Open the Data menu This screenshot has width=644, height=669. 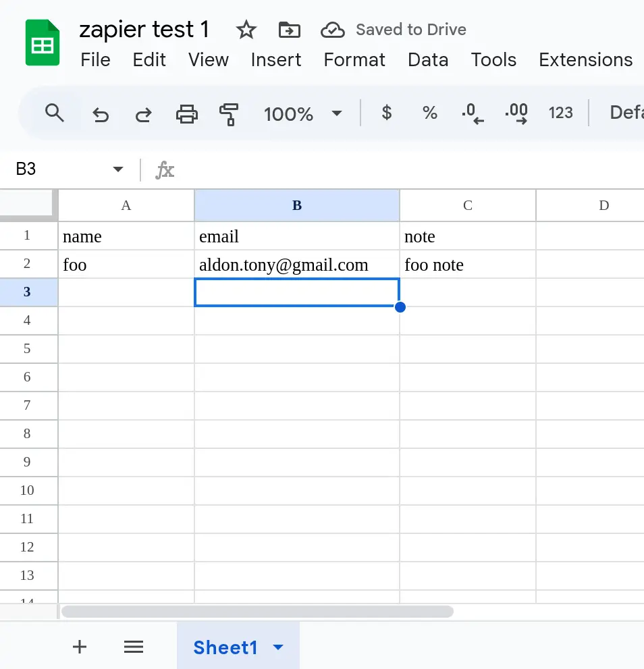point(428,60)
